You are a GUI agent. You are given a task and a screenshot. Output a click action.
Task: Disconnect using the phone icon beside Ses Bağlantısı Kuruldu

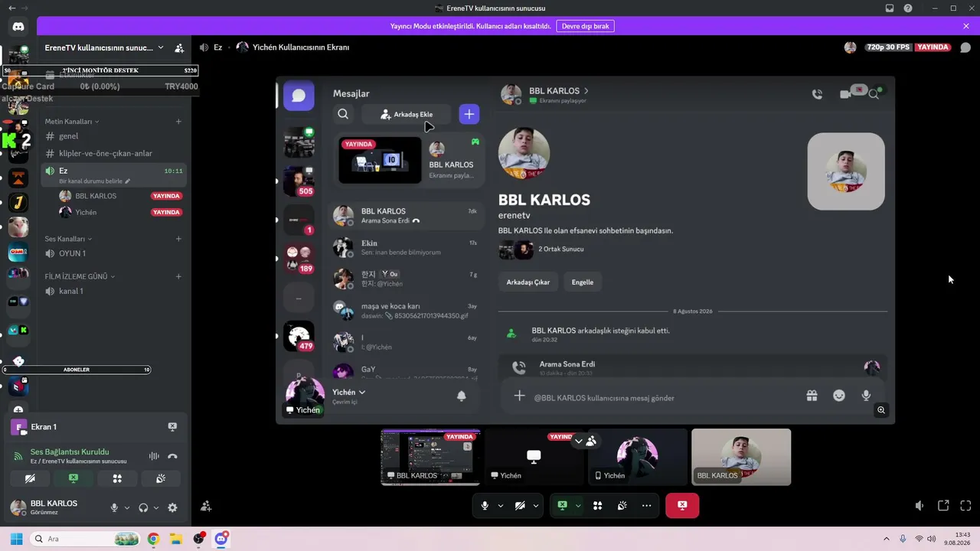[172, 456]
